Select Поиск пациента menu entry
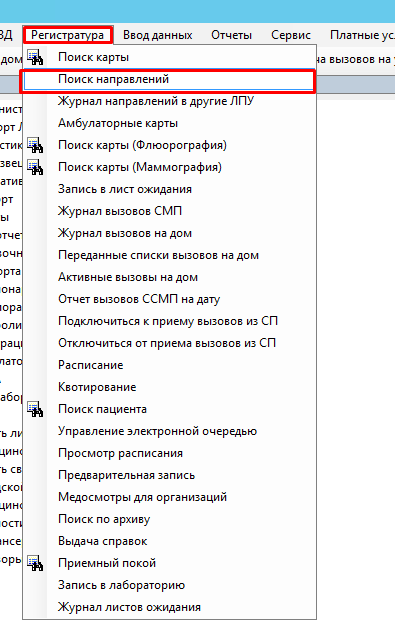Viewport: 395px width, 624px height. [169, 409]
